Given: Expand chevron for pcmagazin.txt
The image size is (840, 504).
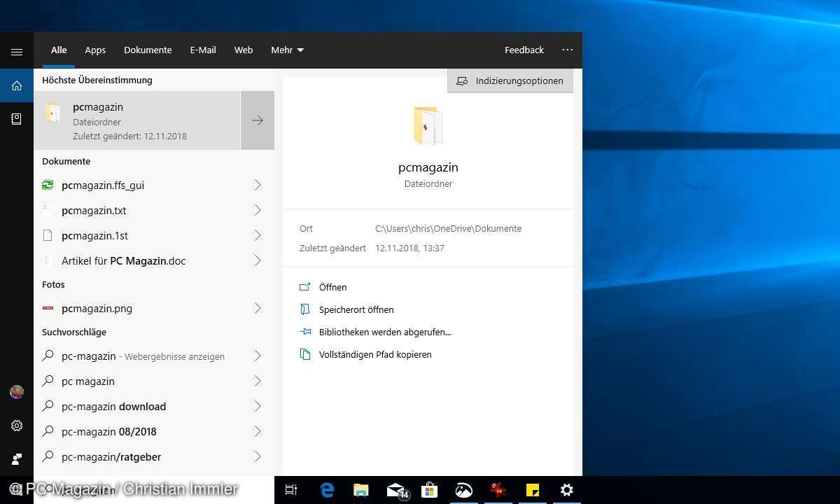Looking at the screenshot, I should (x=258, y=210).
